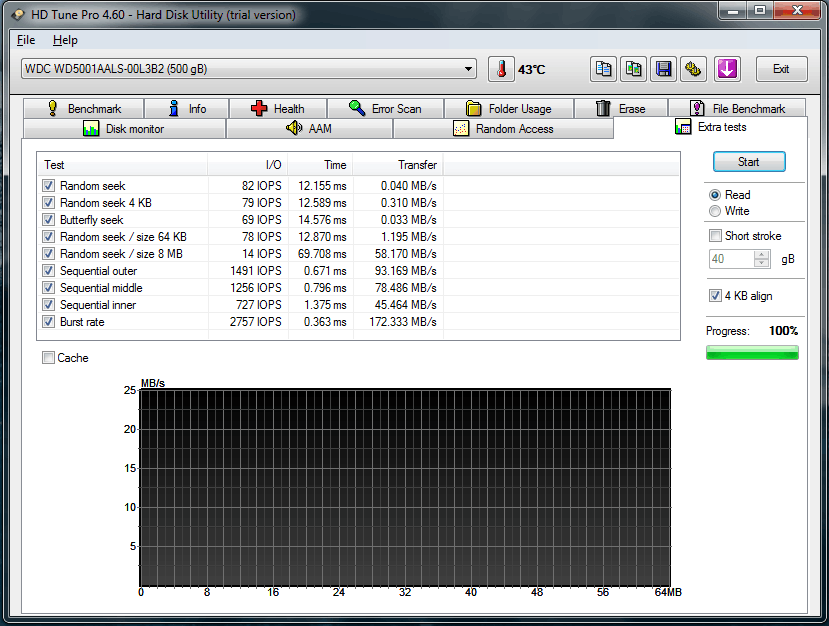
Task: Toggle the Sequential outer checkbox
Action: [x=49, y=271]
